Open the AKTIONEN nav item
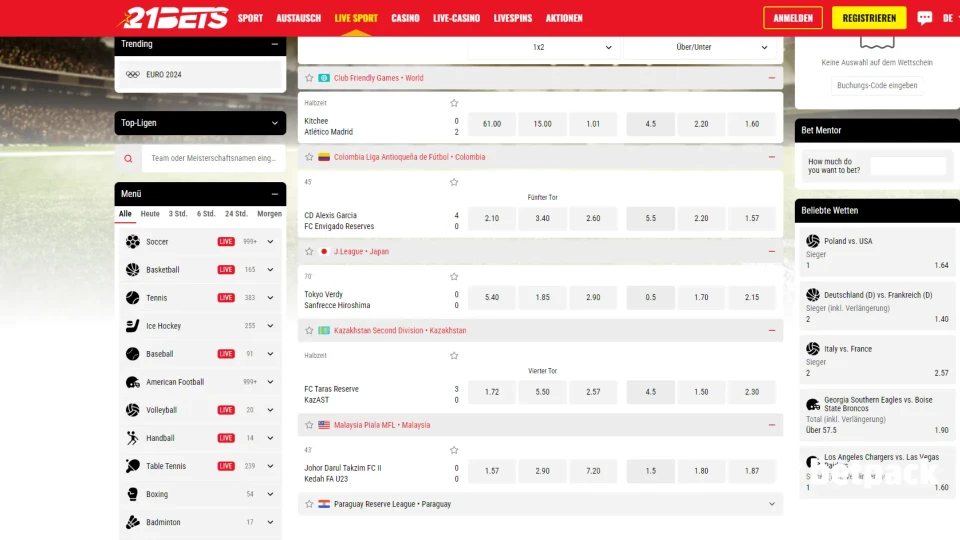The width and height of the screenshot is (960, 540). coord(564,18)
